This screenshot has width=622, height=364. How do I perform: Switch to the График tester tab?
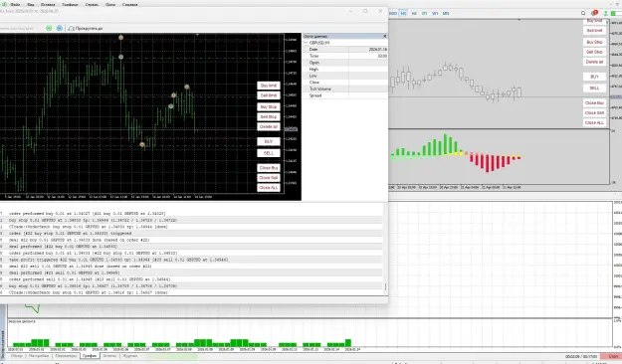[x=90, y=356]
